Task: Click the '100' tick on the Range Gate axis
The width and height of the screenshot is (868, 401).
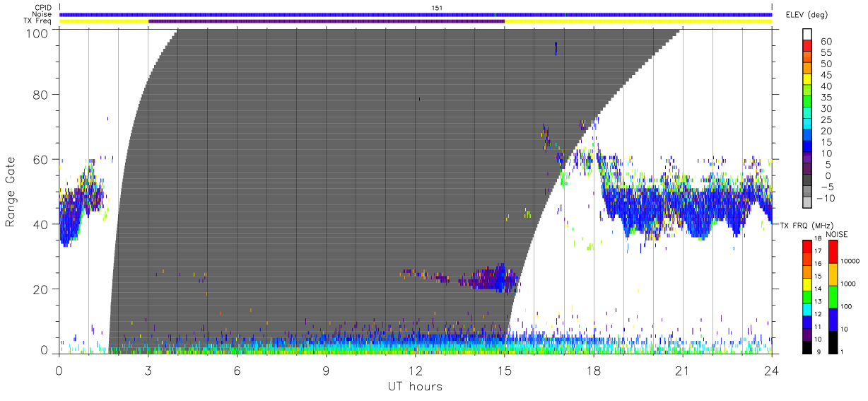Action: 38,33
